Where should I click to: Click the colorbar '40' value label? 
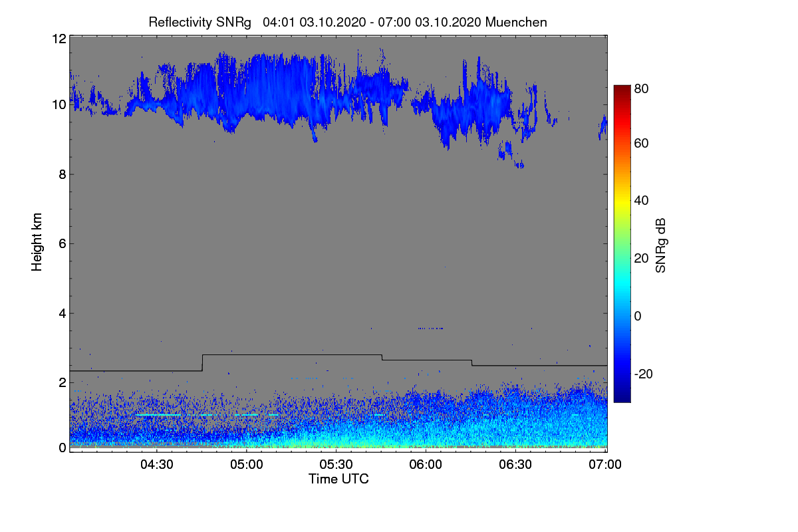coord(642,201)
